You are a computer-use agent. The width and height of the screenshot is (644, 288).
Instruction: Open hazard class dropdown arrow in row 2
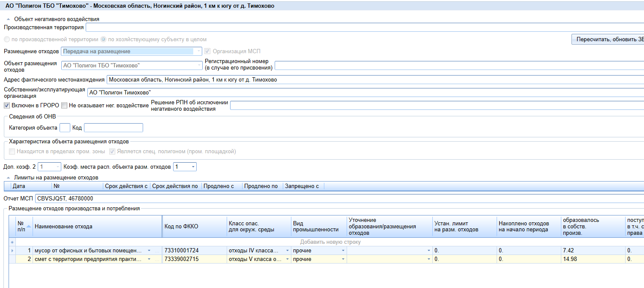click(x=288, y=259)
